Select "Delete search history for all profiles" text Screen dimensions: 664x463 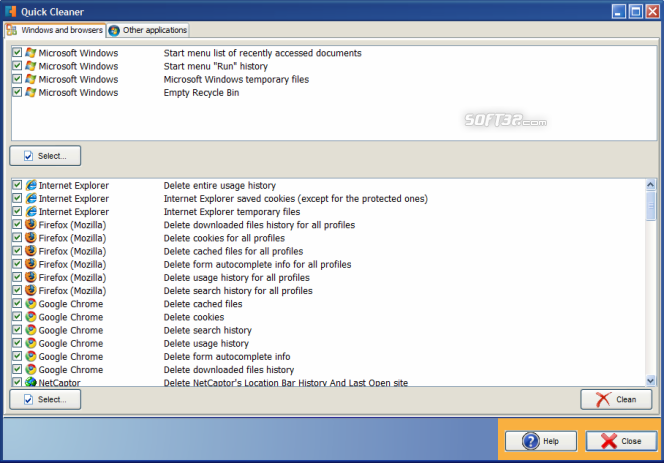(x=238, y=291)
